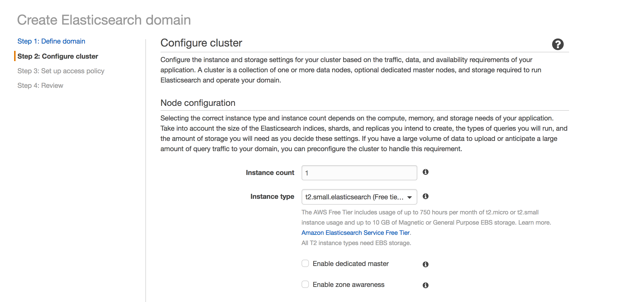Select Step 2: Configure cluster
This screenshot has width=644, height=302.
pos(58,56)
